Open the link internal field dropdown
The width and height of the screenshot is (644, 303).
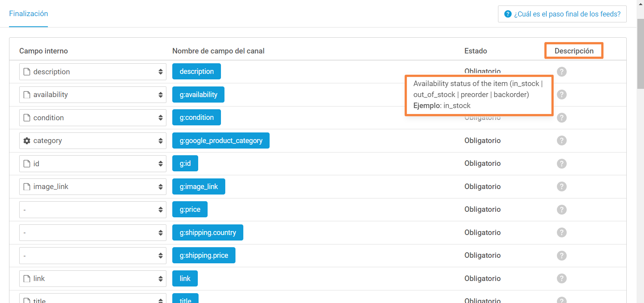[93, 279]
